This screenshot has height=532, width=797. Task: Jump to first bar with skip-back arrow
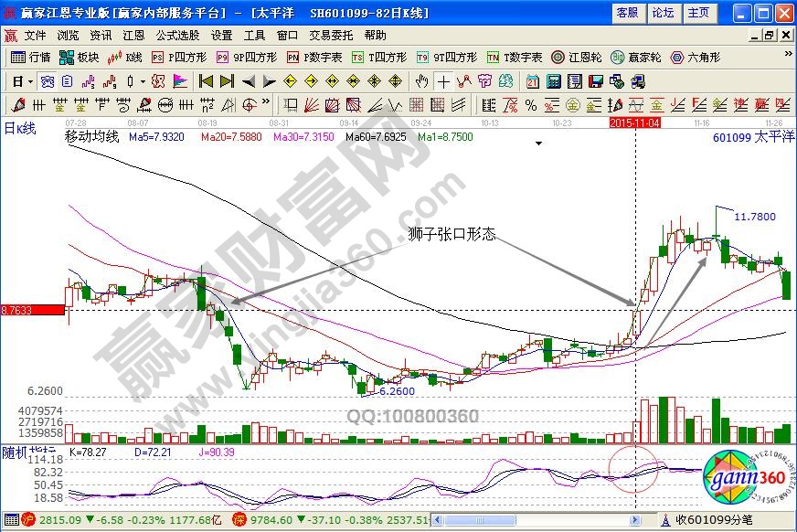(207, 80)
